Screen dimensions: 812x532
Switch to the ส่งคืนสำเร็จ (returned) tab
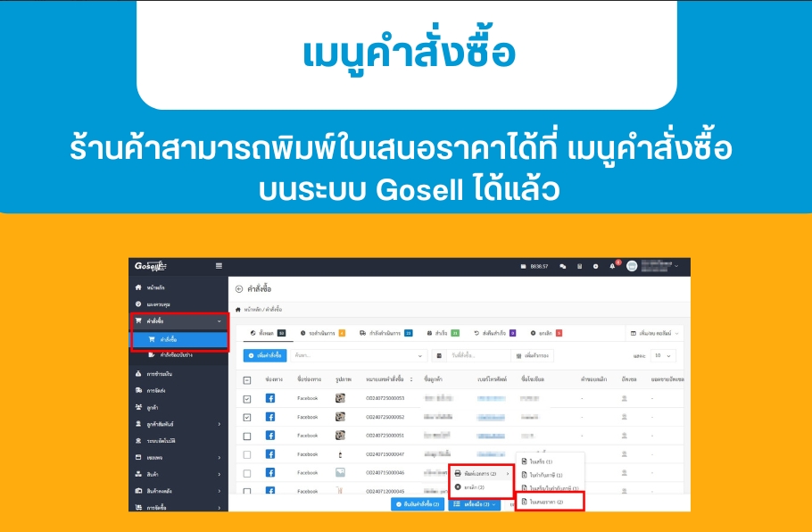(x=494, y=333)
